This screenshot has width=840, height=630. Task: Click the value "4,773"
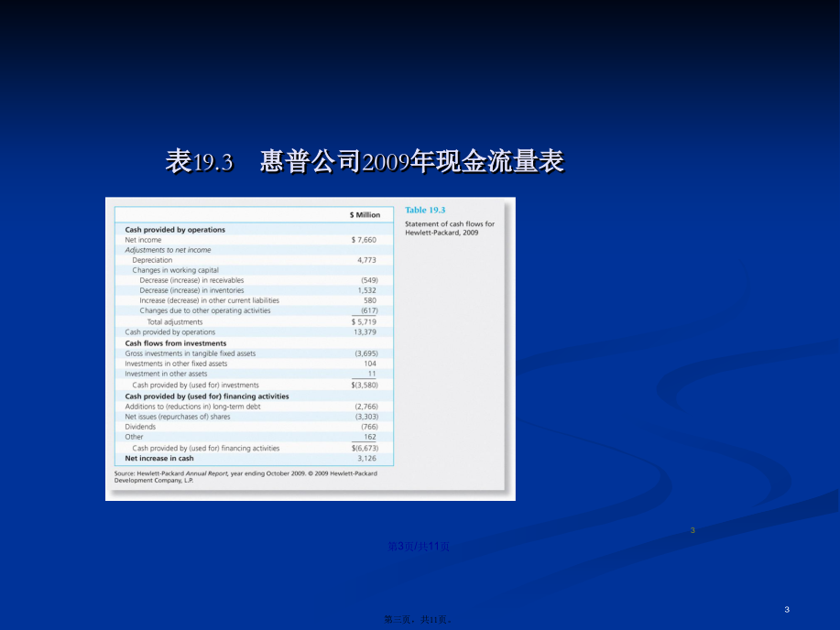point(367,260)
